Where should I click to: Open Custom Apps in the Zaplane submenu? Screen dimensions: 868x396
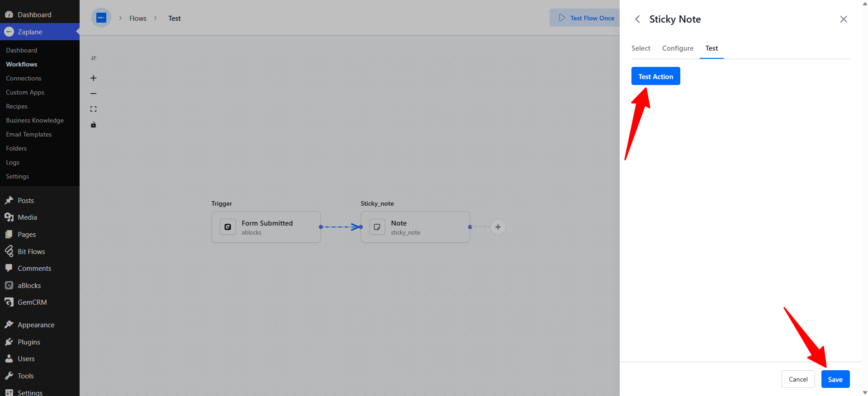pos(25,92)
